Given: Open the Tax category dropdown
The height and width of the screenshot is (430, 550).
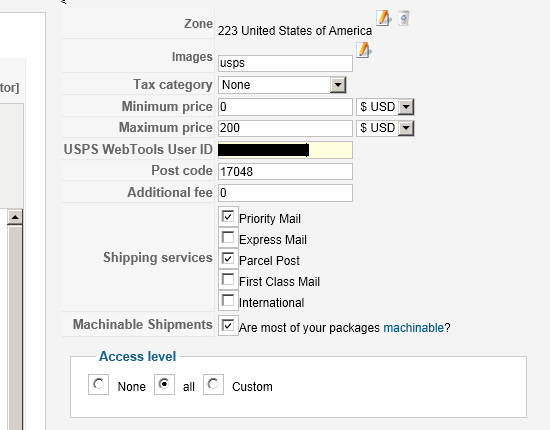Looking at the screenshot, I should pos(282,85).
